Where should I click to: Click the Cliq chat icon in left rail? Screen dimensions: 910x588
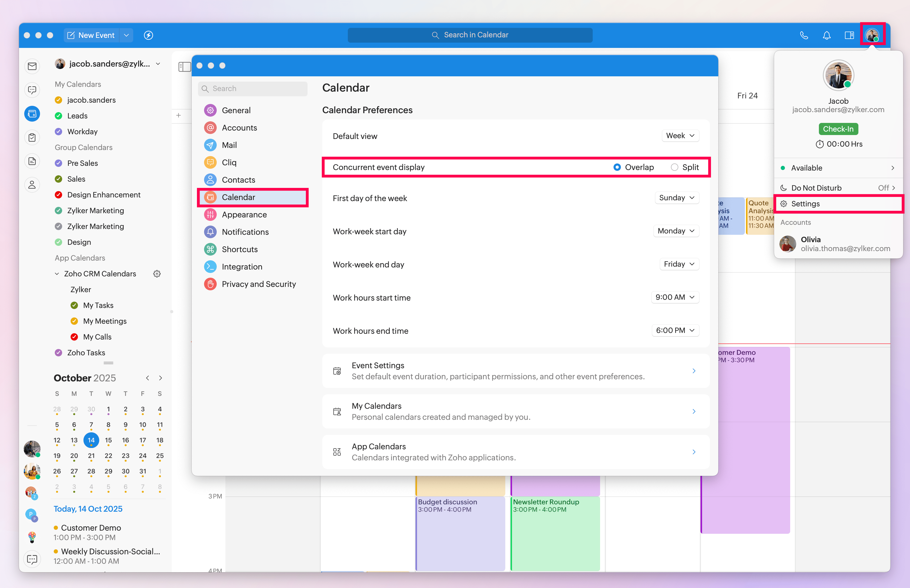point(32,90)
